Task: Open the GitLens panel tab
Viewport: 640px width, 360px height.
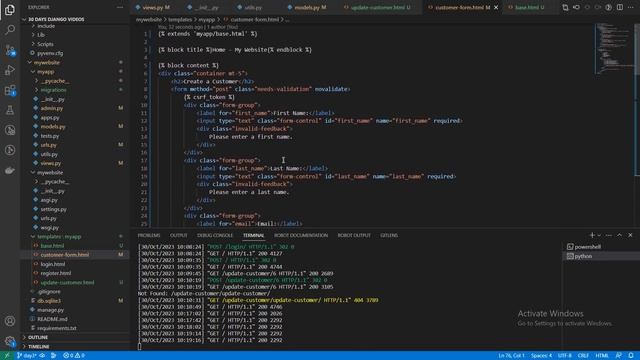Action: click(389, 236)
